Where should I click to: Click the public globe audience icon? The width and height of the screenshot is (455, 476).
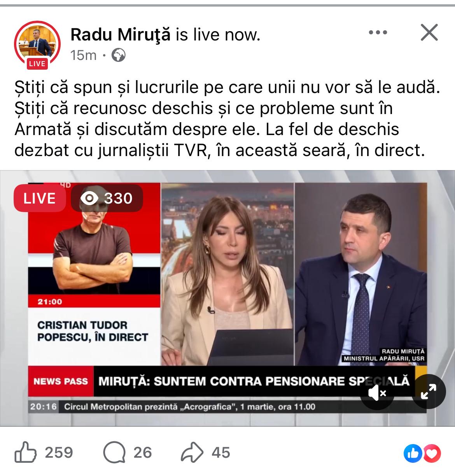(x=119, y=56)
